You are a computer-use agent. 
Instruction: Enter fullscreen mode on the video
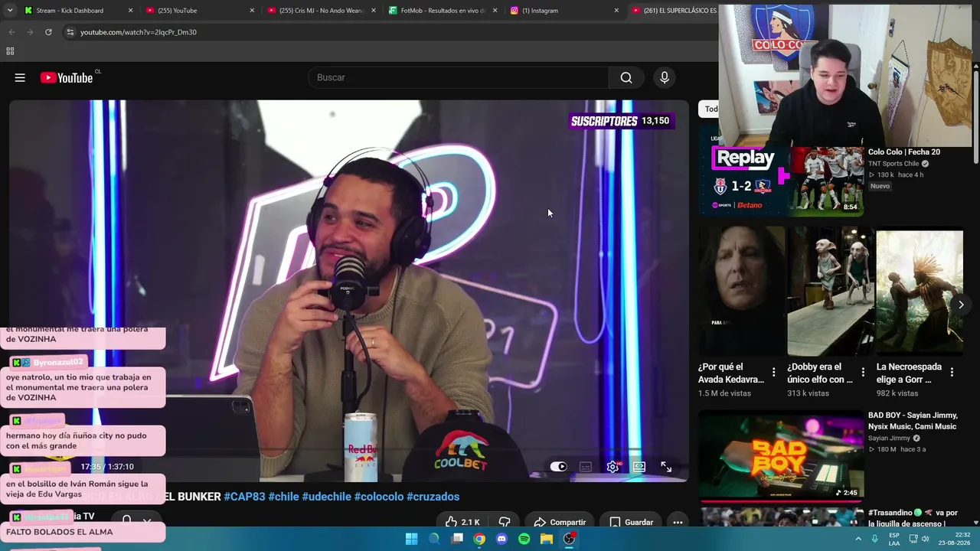666,467
